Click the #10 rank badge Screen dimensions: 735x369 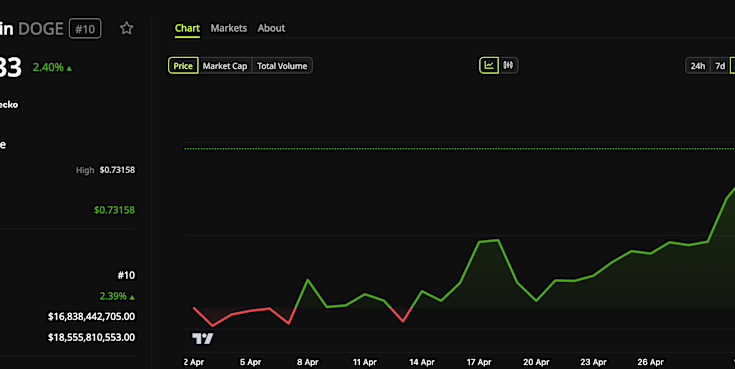(85, 29)
